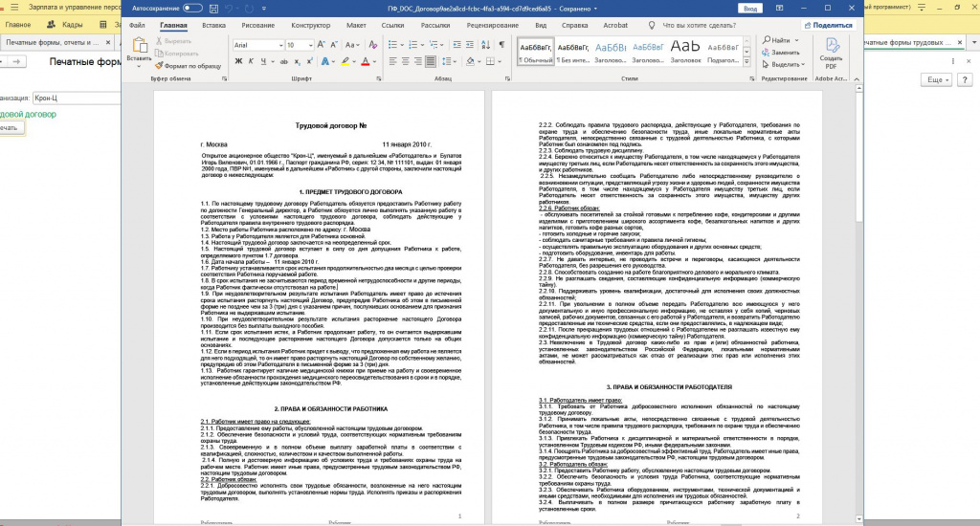This screenshot has height=526, width=980.
Task: Apply the red font color A
Action: click(x=365, y=61)
